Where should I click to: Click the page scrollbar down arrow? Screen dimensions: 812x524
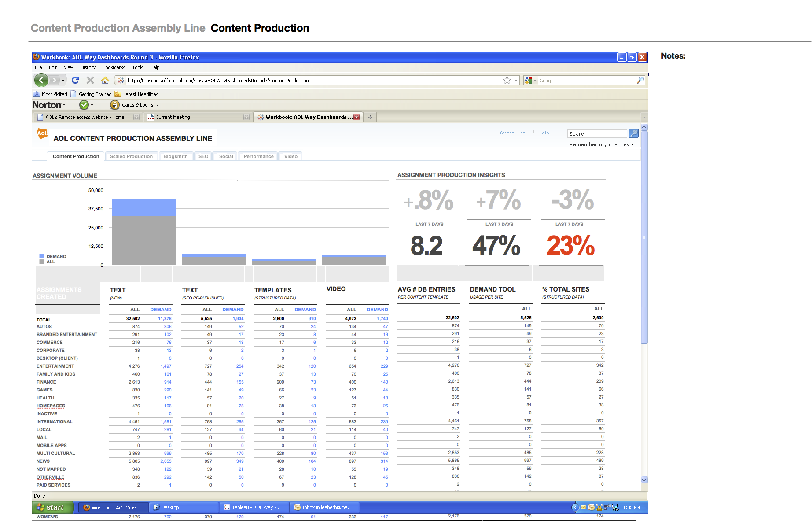coord(644,480)
